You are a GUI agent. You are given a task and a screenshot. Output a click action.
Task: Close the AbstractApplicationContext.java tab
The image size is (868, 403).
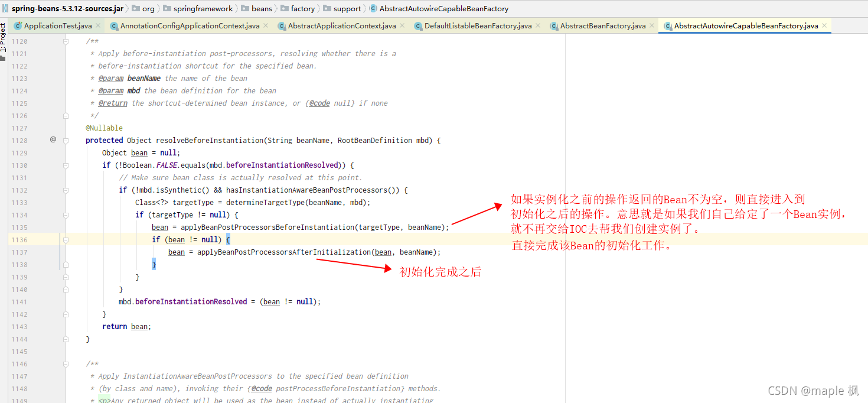pyautogui.click(x=402, y=26)
